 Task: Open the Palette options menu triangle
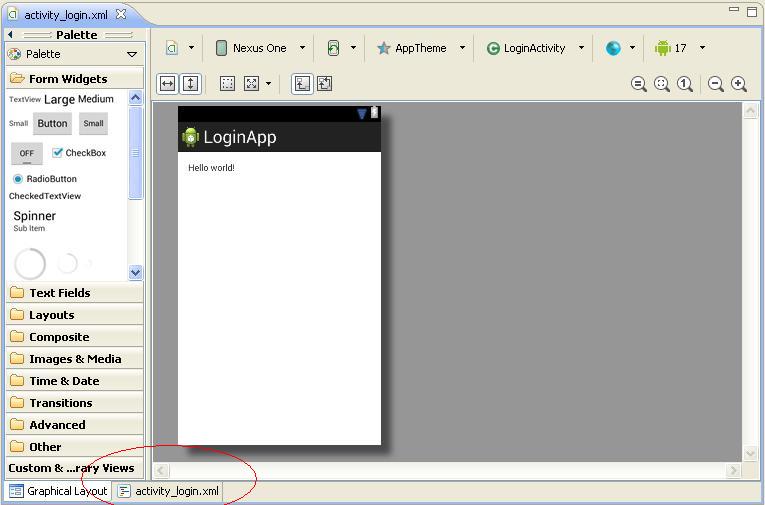132,54
